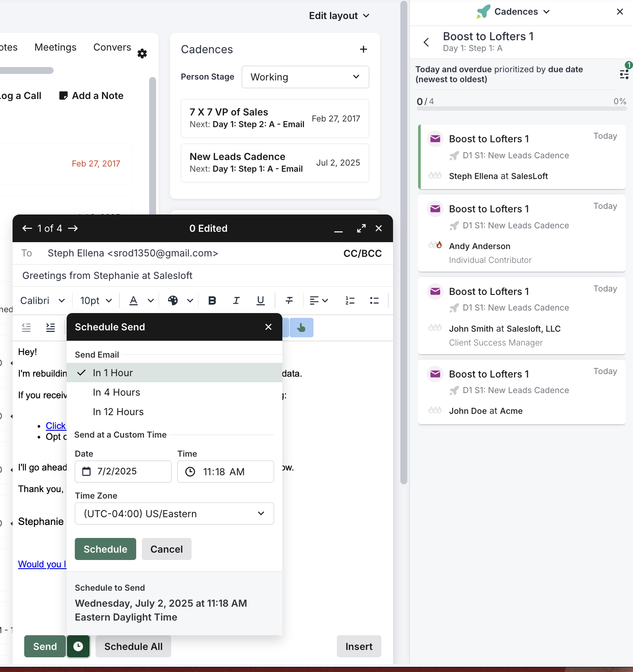Image resolution: width=633 pixels, height=672 pixels.
Task: Open the schedule send clock button
Action: (x=78, y=646)
